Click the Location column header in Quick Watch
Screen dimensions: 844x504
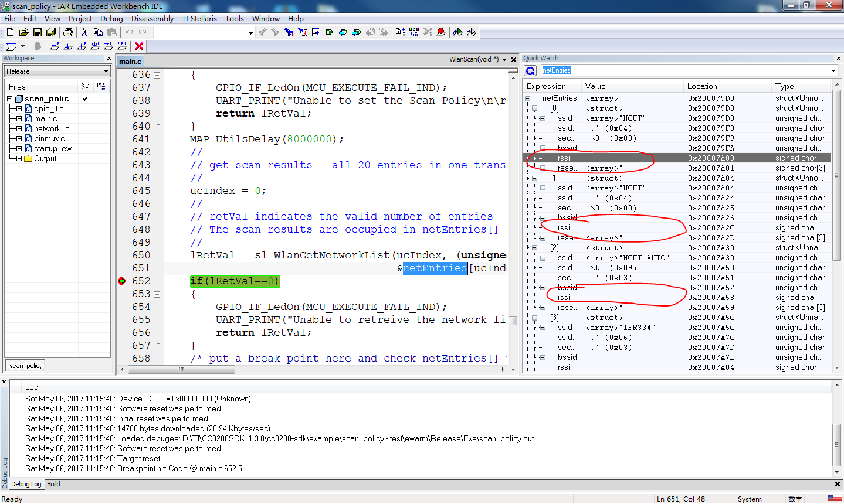(702, 86)
